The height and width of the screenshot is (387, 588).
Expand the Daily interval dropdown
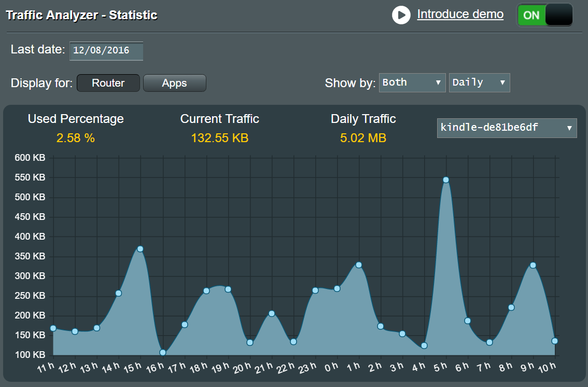point(479,82)
